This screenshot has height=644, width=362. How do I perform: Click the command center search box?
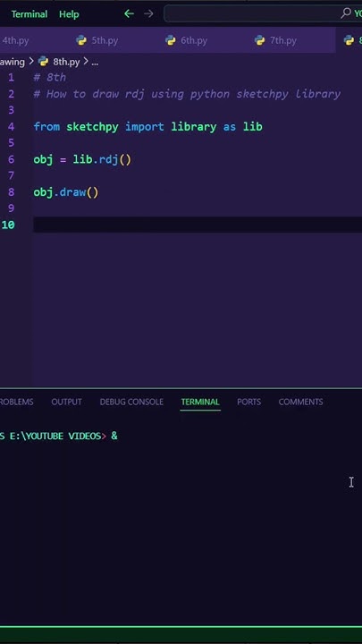click(263, 14)
